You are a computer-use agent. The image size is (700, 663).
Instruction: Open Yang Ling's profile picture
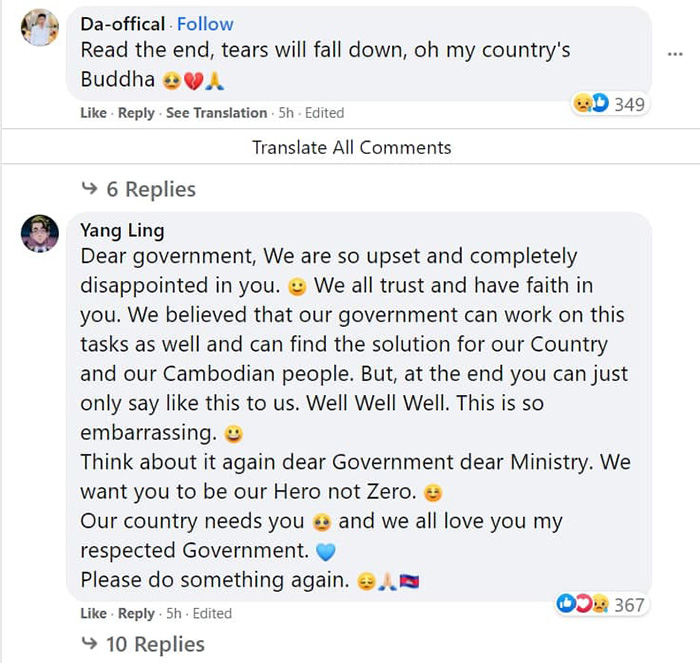[39, 233]
